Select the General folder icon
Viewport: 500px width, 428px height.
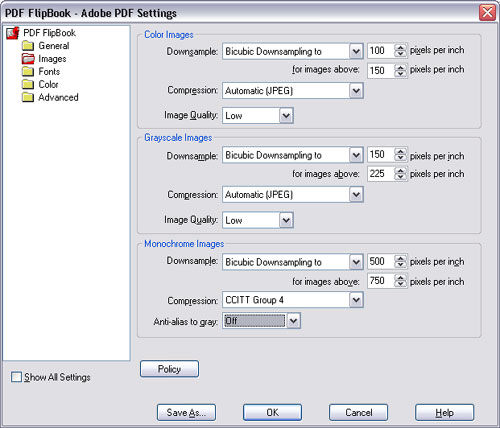(x=28, y=45)
